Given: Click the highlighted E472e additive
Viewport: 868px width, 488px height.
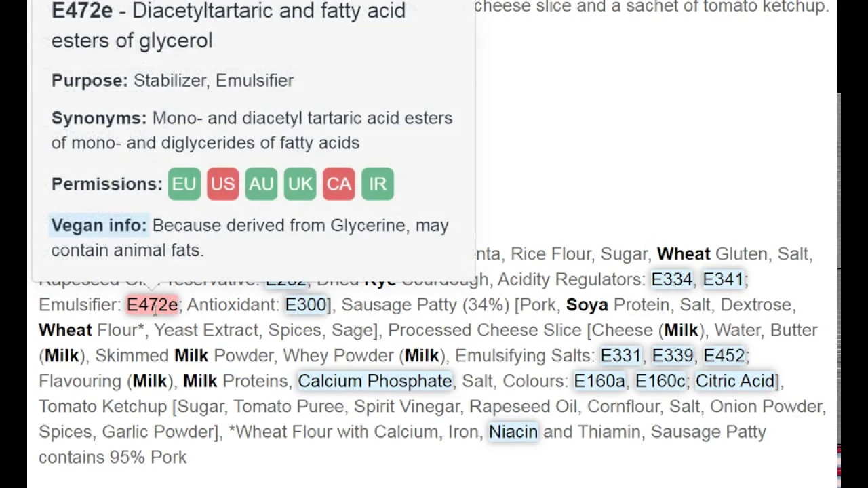Looking at the screenshot, I should tap(152, 305).
